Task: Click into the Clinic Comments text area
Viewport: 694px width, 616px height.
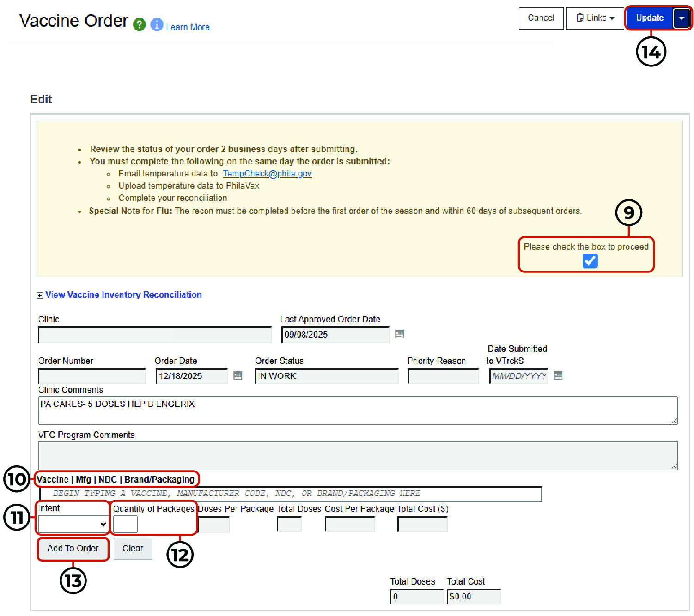Action: tap(358, 411)
